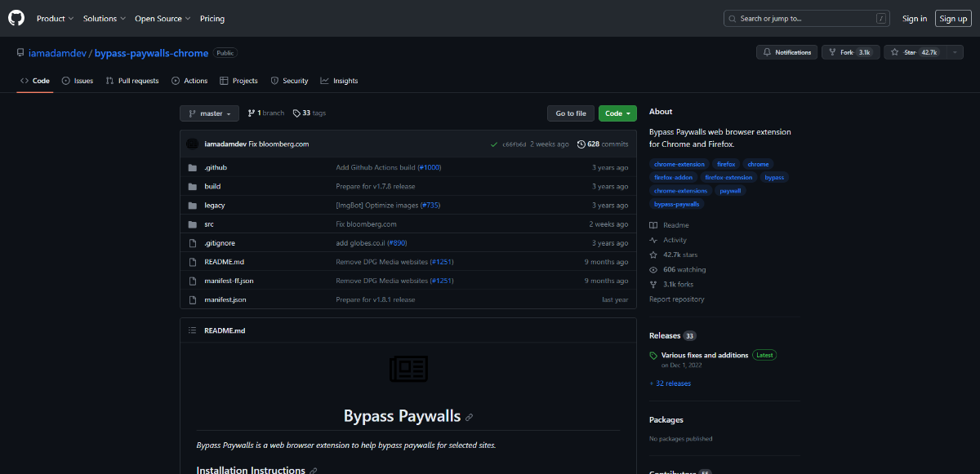Open issue link #735 in legacy row
The height and width of the screenshot is (474, 980).
tap(430, 206)
